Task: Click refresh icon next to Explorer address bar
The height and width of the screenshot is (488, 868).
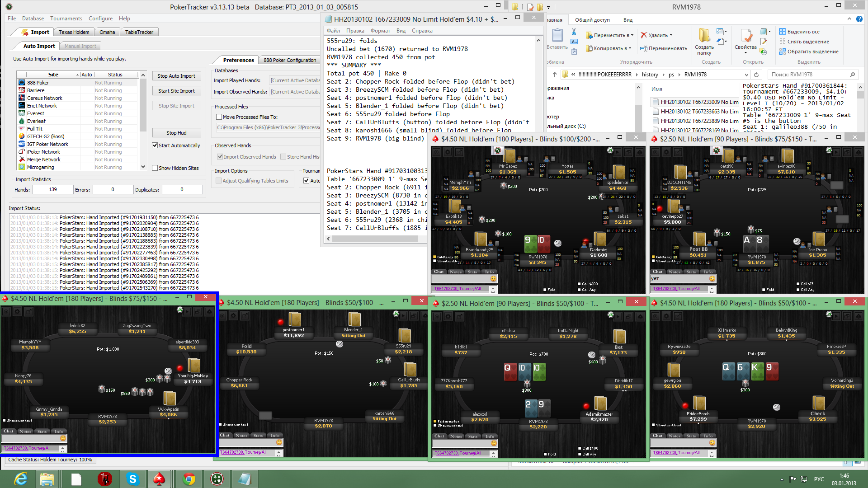Action: pyautogui.click(x=756, y=75)
